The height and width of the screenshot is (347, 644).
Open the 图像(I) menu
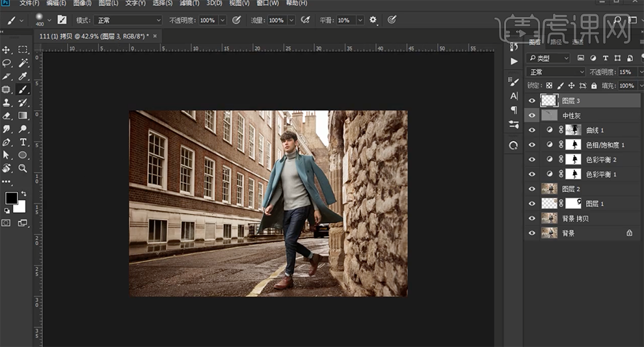81,3
